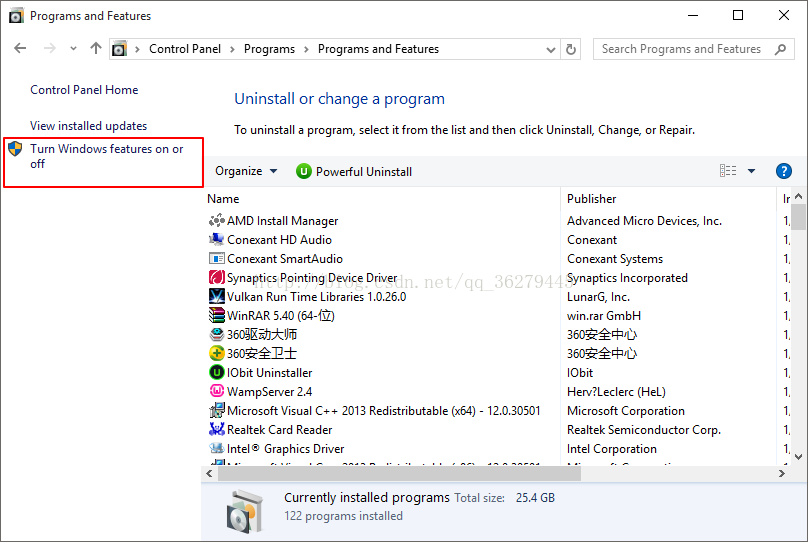Click the back navigation arrow
Screen dimensions: 808x542
(x=20, y=48)
